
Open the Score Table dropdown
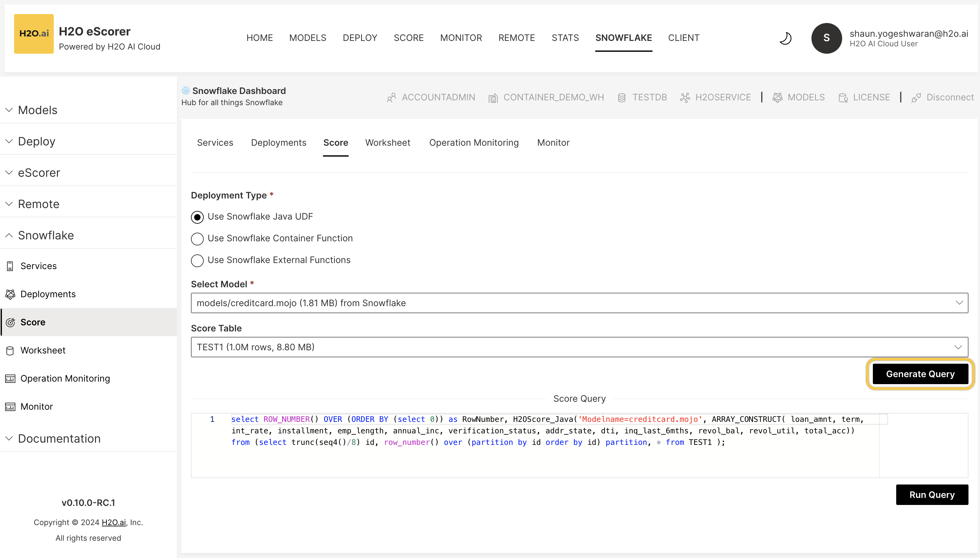click(x=579, y=347)
